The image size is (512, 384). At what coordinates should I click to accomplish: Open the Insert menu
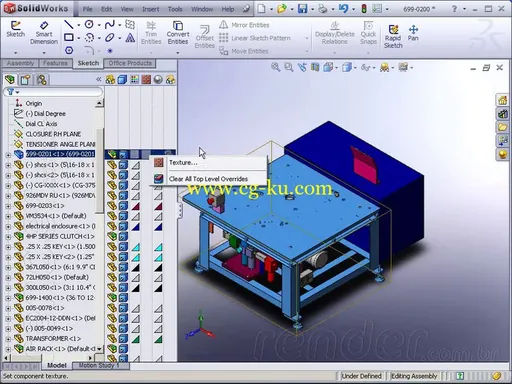(151, 9)
